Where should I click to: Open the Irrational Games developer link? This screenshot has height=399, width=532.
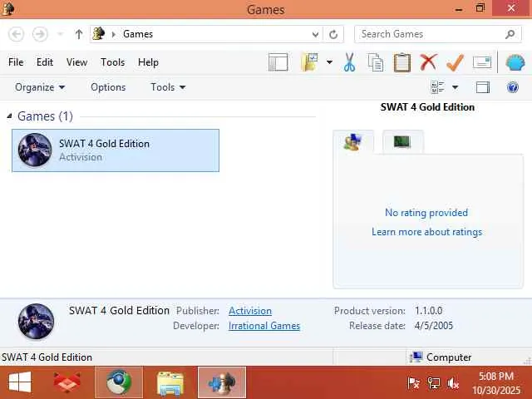264,326
